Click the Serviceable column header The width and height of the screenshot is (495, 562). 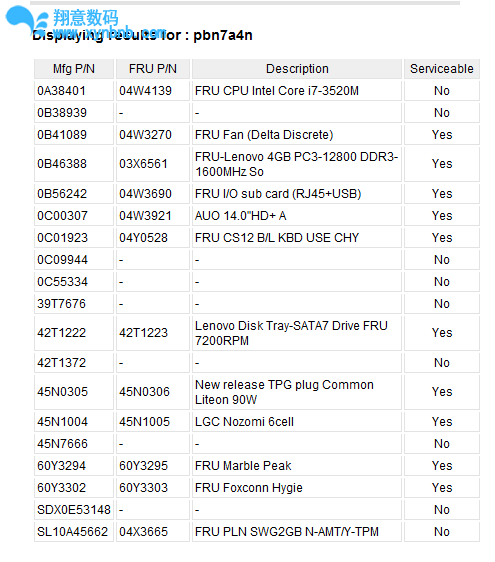tap(442, 68)
